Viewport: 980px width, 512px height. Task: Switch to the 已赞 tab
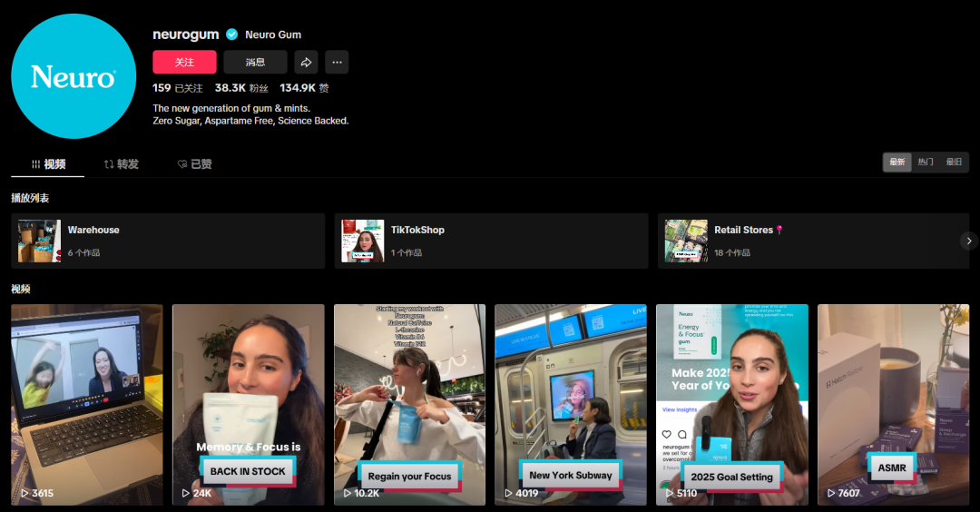pyautogui.click(x=194, y=164)
